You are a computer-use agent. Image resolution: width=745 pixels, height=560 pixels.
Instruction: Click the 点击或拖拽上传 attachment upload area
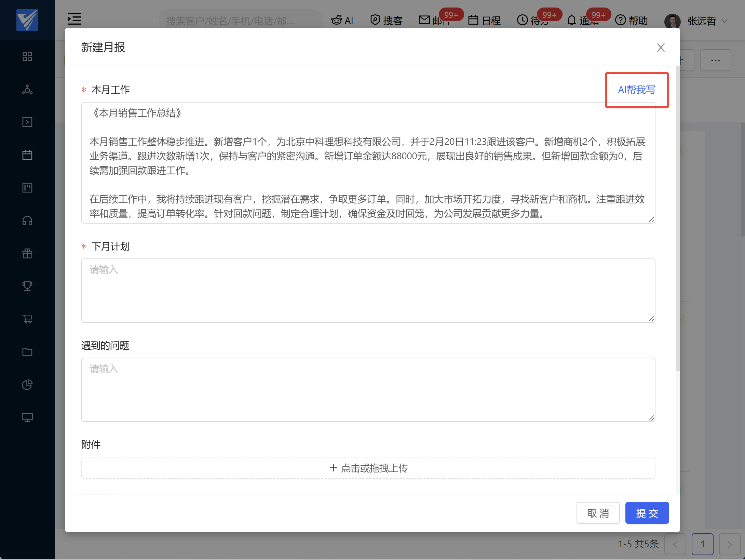(x=368, y=468)
